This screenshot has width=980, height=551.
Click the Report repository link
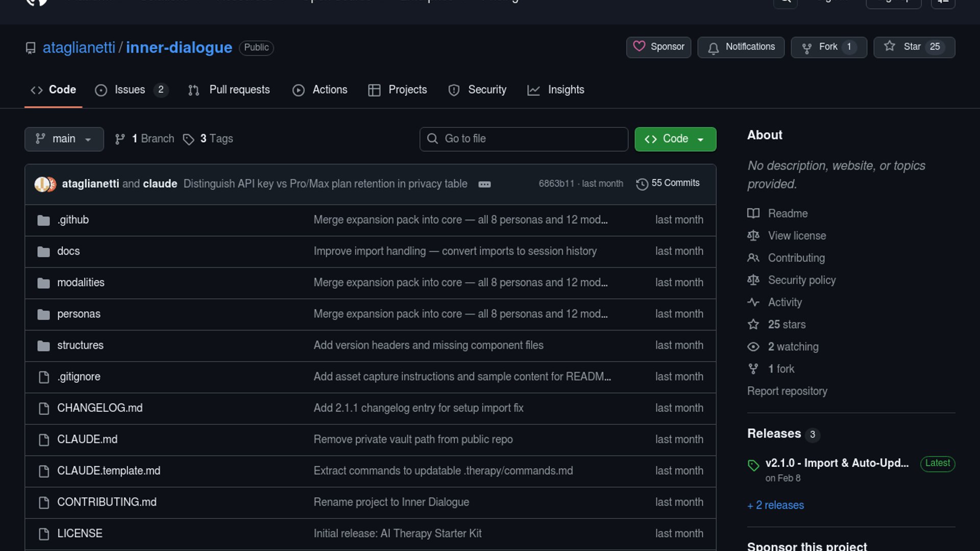tap(787, 391)
